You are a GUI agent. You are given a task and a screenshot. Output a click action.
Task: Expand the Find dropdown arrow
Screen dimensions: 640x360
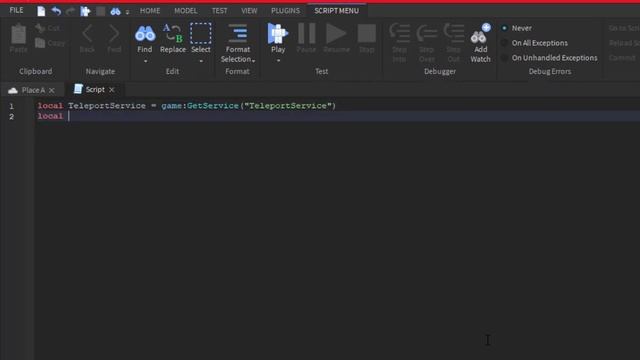(145, 61)
